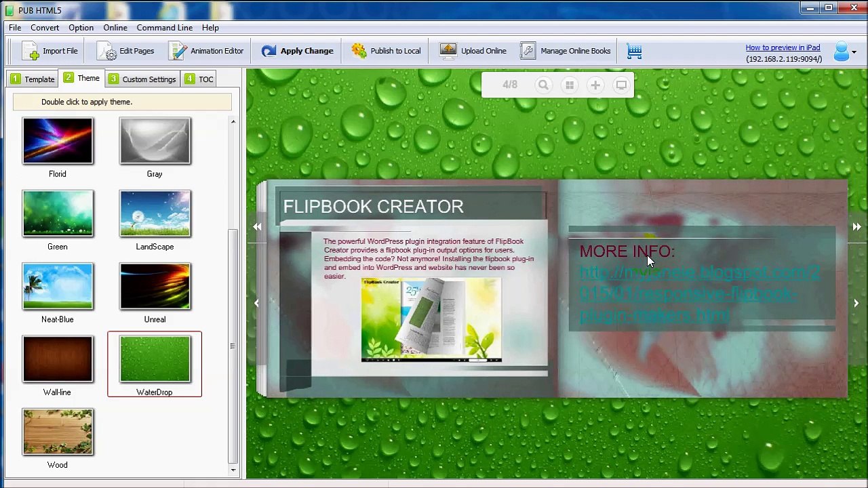Jump to first page double-arrow

coord(258,227)
